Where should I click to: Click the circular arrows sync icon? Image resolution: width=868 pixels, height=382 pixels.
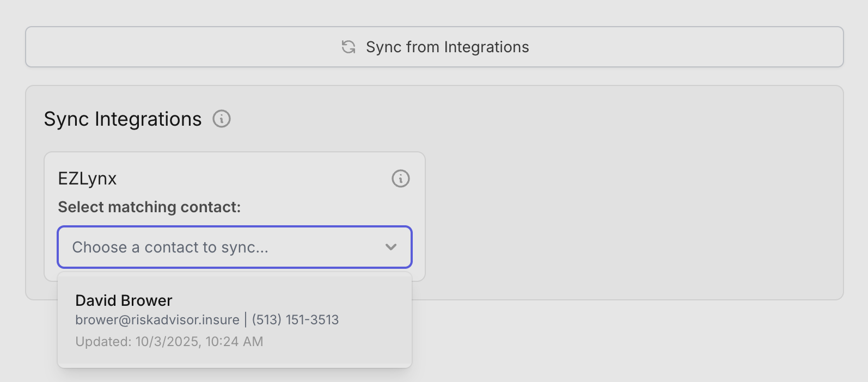(349, 47)
